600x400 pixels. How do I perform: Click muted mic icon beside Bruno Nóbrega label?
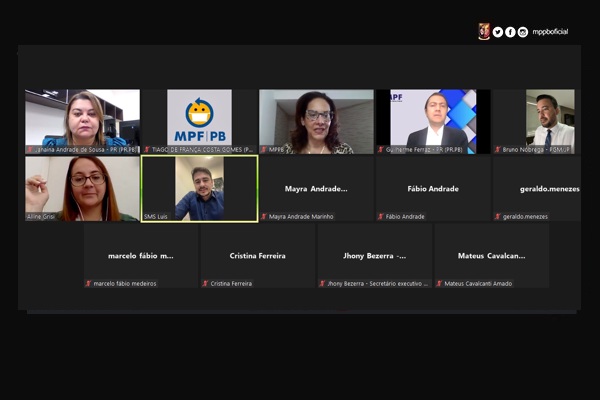point(497,150)
